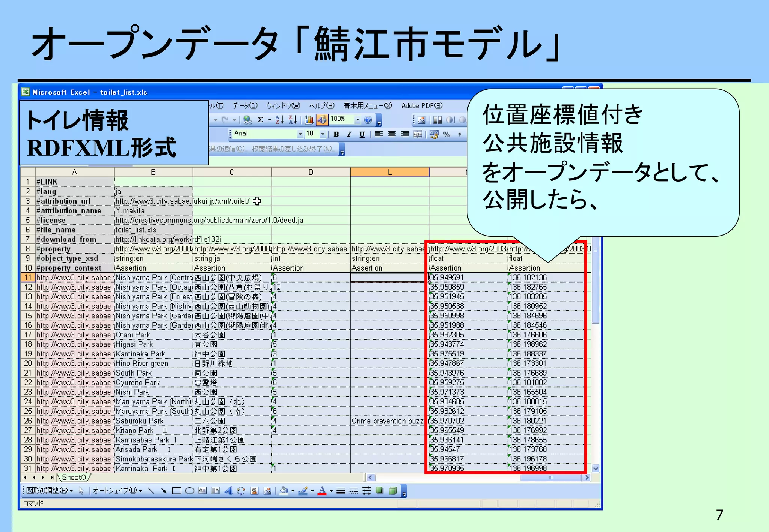Insert a Diagram or Organization Chart
This screenshot has height=532, width=769.
click(x=241, y=491)
